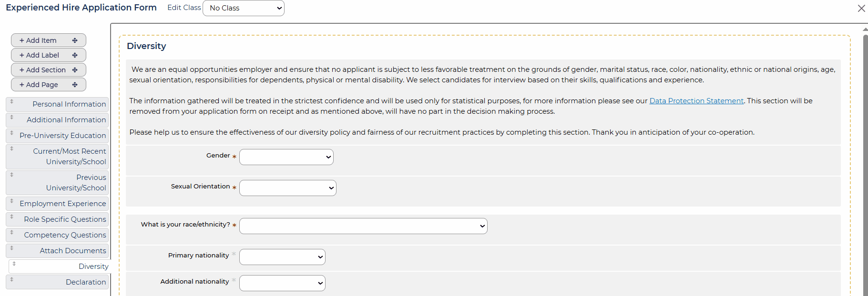
Task: Open the Data Protection Statement link
Action: (x=696, y=101)
